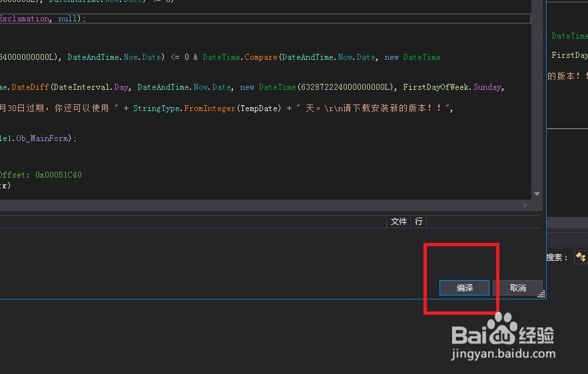Click the vertical scrollbar down arrow

537,194
